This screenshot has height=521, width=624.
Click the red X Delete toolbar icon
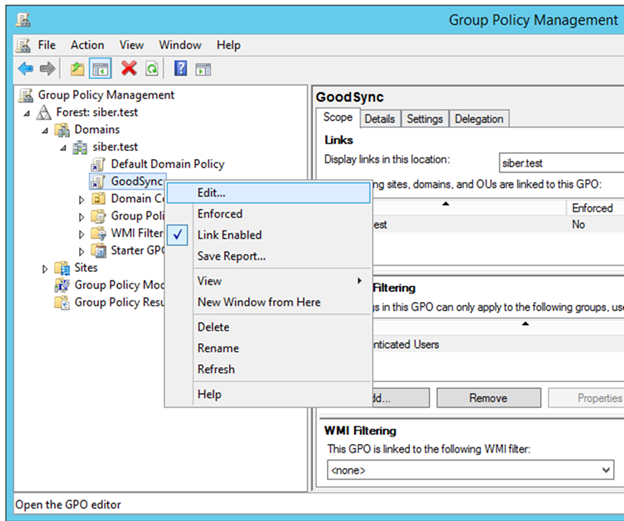point(129,68)
